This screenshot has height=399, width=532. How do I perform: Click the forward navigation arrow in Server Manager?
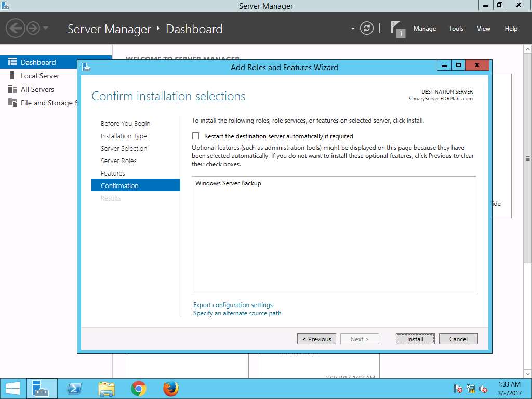[x=33, y=28]
